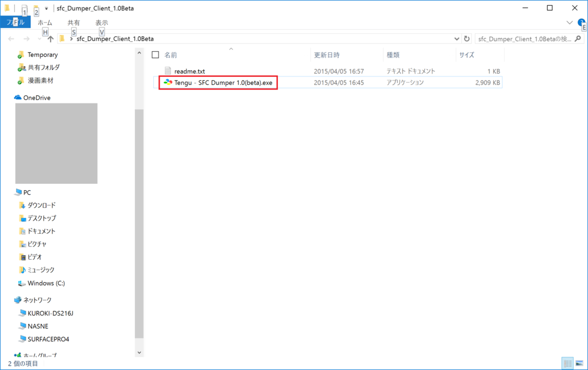Image resolution: width=588 pixels, height=370 pixels.
Task: Switch to the ホーム ribbon tab
Action: pyautogui.click(x=45, y=23)
